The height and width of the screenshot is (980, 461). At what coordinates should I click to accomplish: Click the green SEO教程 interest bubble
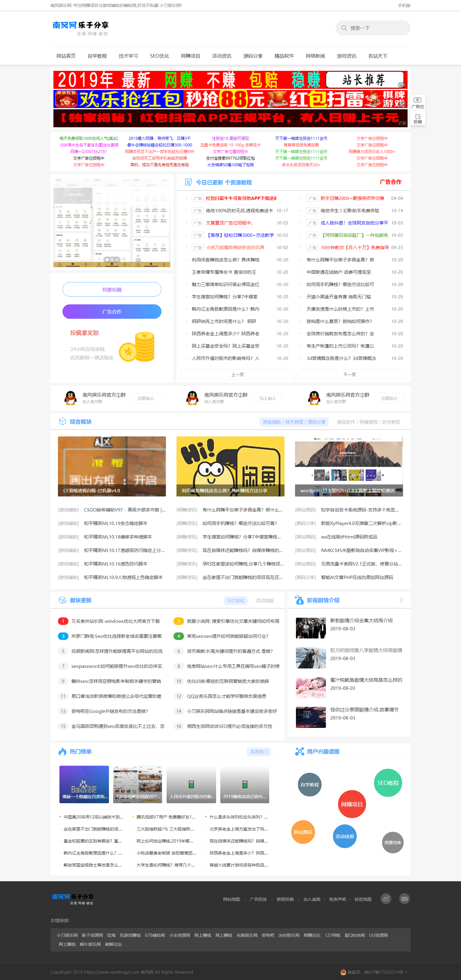387,782
